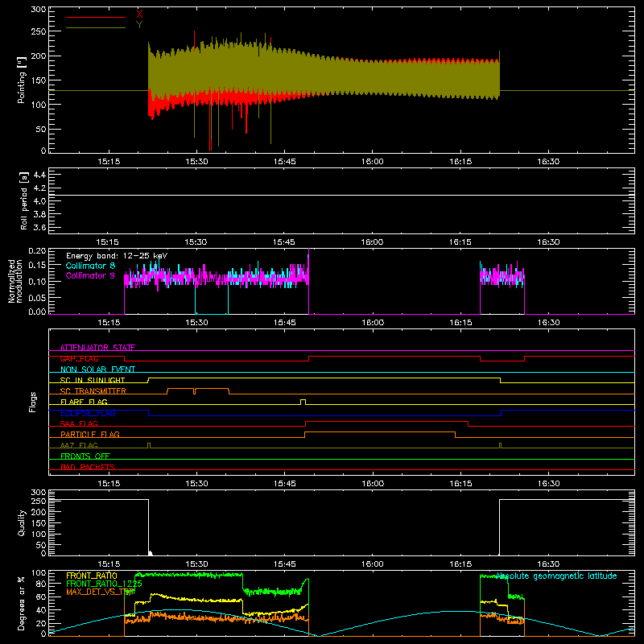Click the 4.4 y-axis value on Roll period plot
This screenshot has height=644, width=644.
coord(39,175)
